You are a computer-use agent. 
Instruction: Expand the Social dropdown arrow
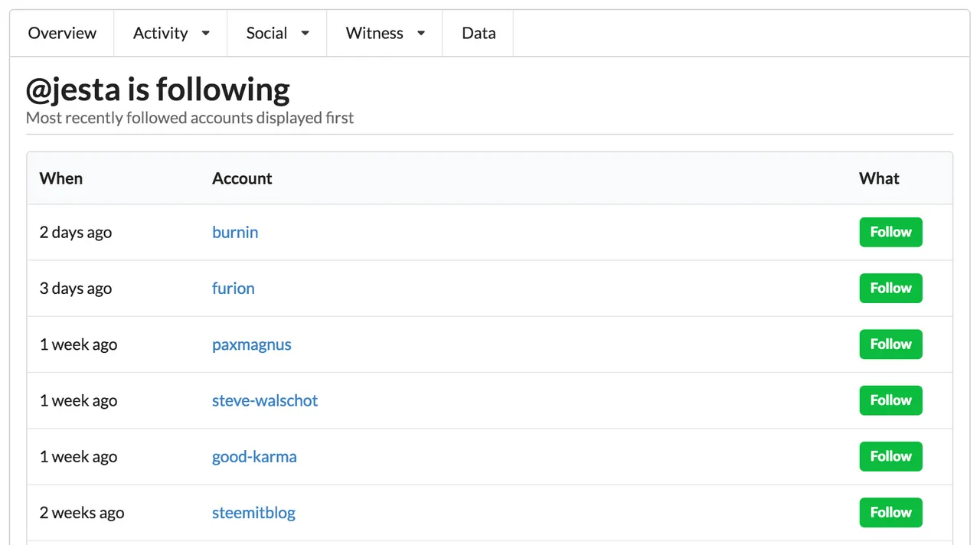(305, 34)
